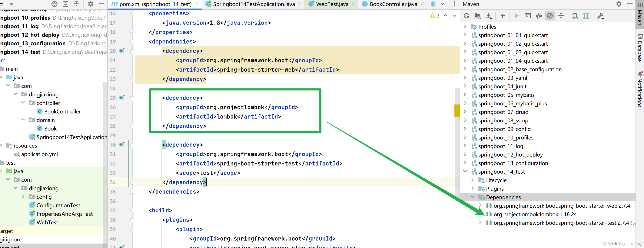
Task: Generate sources and update folders icon
Action: pos(478,16)
